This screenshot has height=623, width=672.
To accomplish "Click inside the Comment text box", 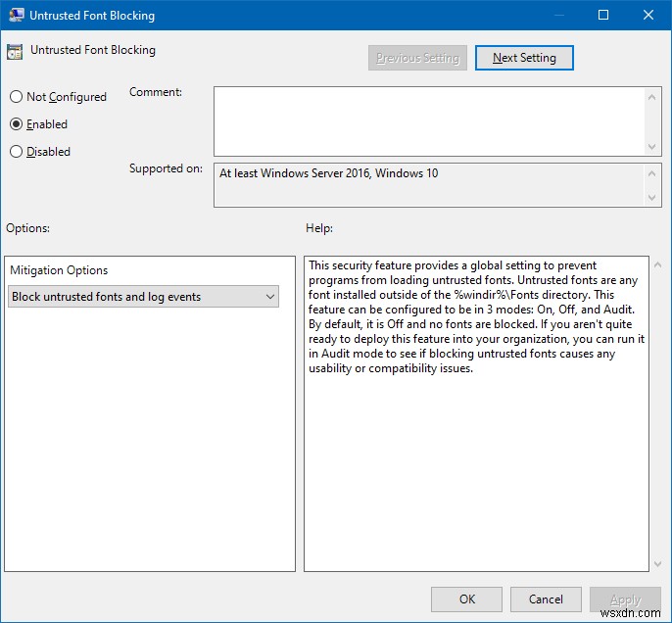I will [x=429, y=121].
